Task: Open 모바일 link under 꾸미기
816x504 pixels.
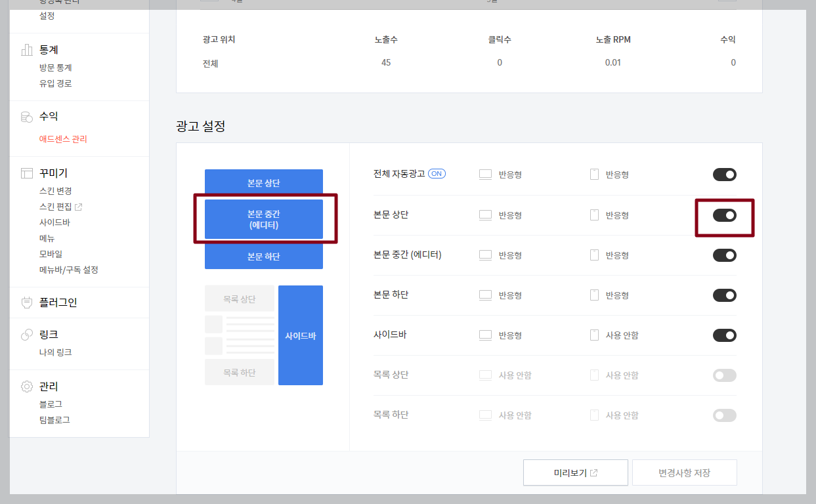Action: tap(51, 254)
